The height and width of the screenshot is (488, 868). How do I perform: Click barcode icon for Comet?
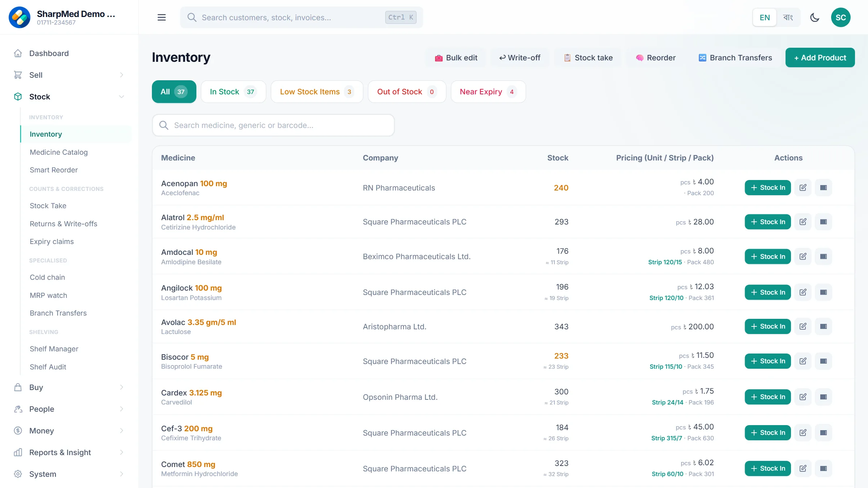824,468
